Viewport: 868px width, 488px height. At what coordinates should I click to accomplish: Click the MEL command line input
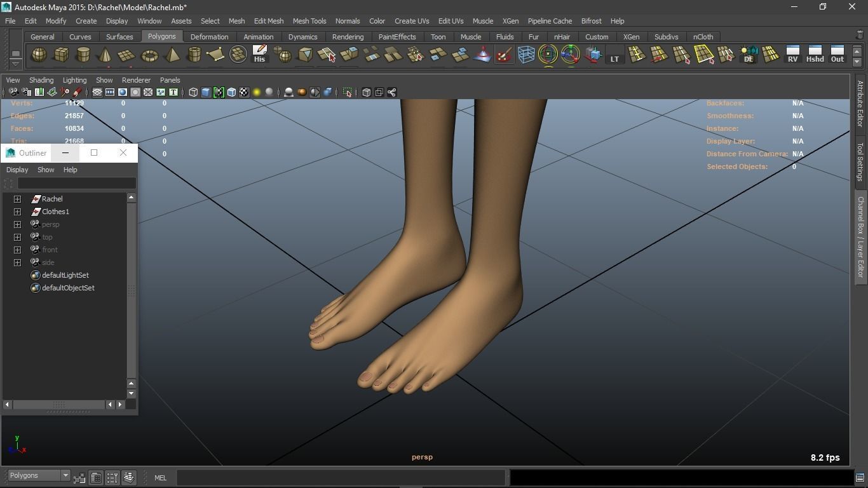[341, 477]
